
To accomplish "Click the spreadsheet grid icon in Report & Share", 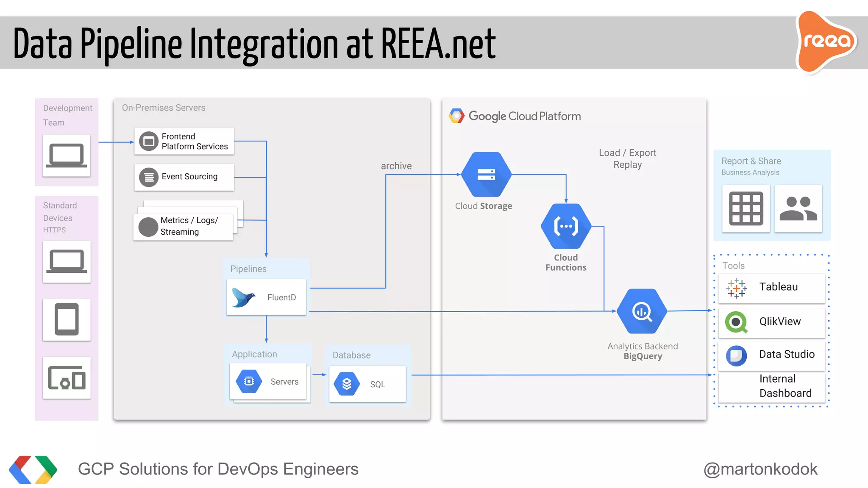I will click(746, 208).
